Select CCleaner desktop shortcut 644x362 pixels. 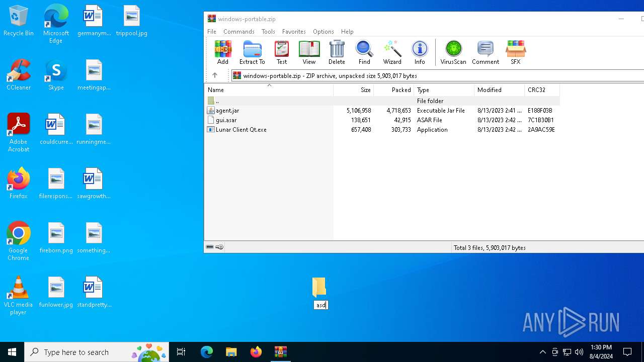pyautogui.click(x=19, y=75)
